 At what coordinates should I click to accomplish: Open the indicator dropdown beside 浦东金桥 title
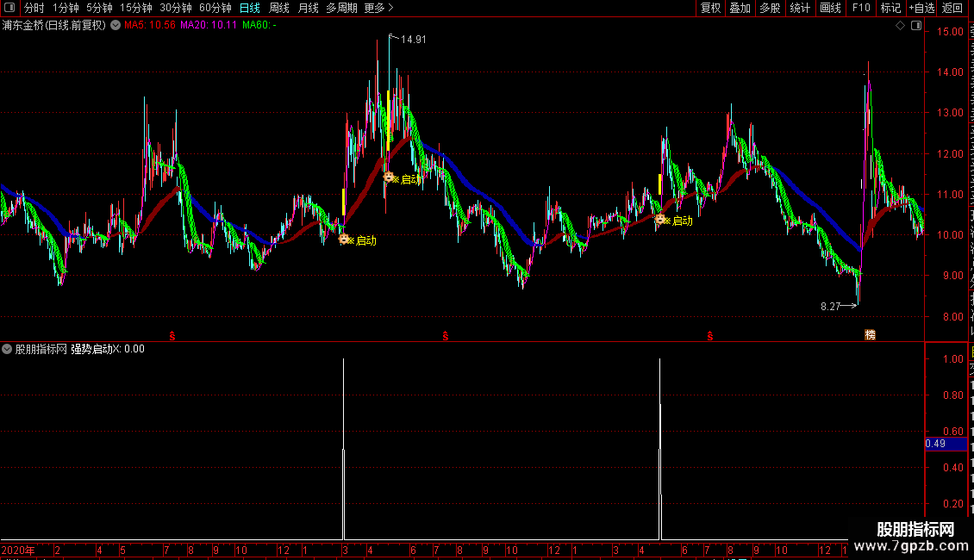point(116,26)
